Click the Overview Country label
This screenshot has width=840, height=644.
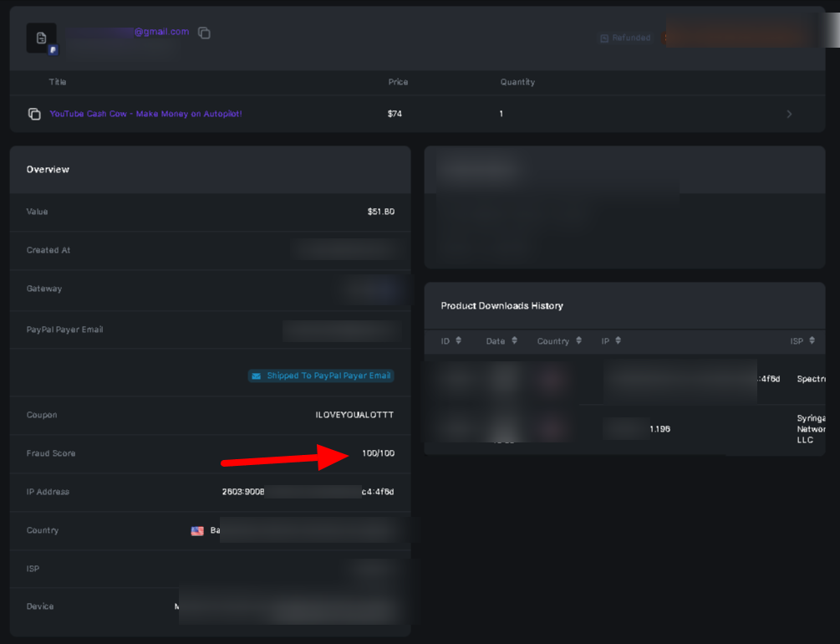pyautogui.click(x=43, y=530)
